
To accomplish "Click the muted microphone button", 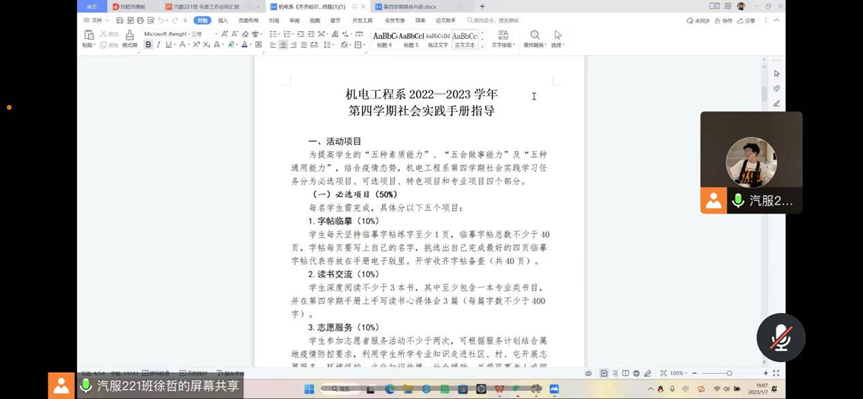I will 780,337.
